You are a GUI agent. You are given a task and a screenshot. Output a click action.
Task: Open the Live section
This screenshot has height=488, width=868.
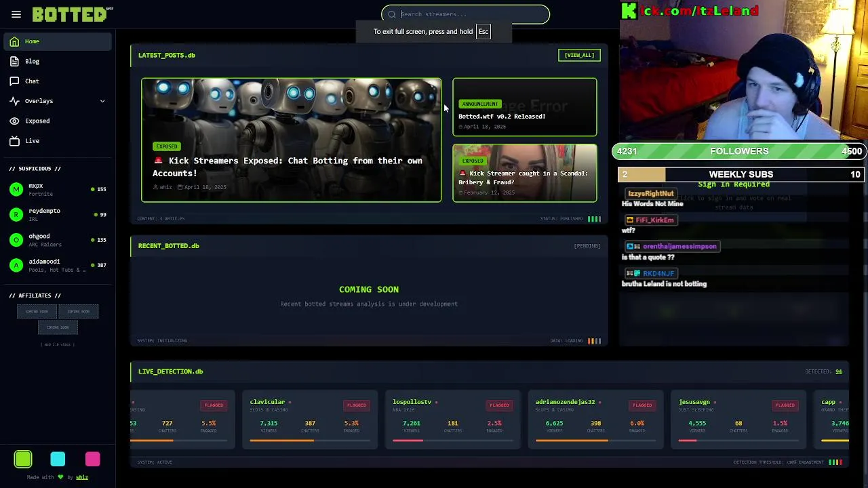[x=58, y=140]
